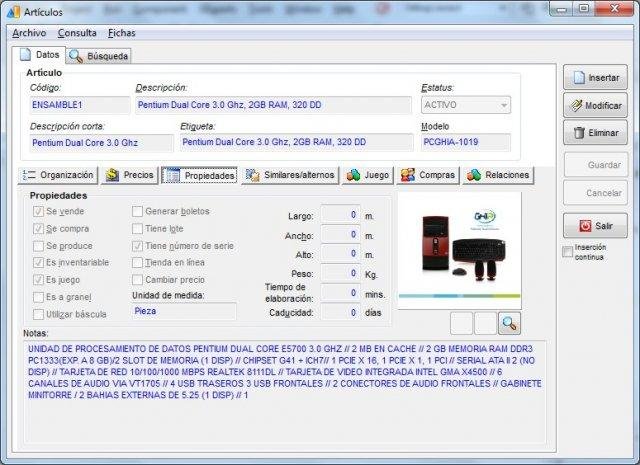Toggle the Es inventariable checkbox

click(x=38, y=263)
